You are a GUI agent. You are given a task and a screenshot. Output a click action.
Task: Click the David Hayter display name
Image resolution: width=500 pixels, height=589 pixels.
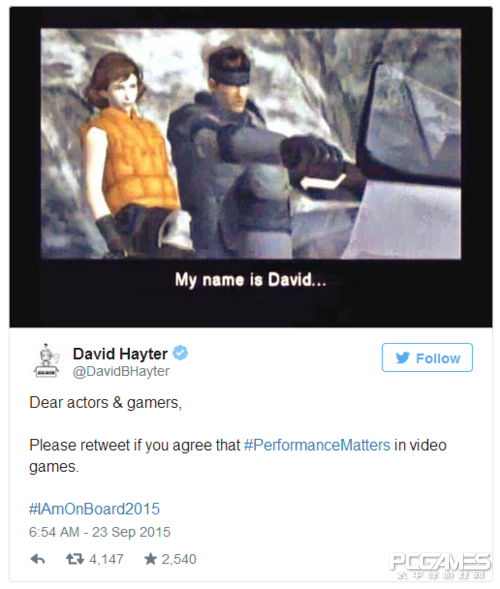coord(120,353)
